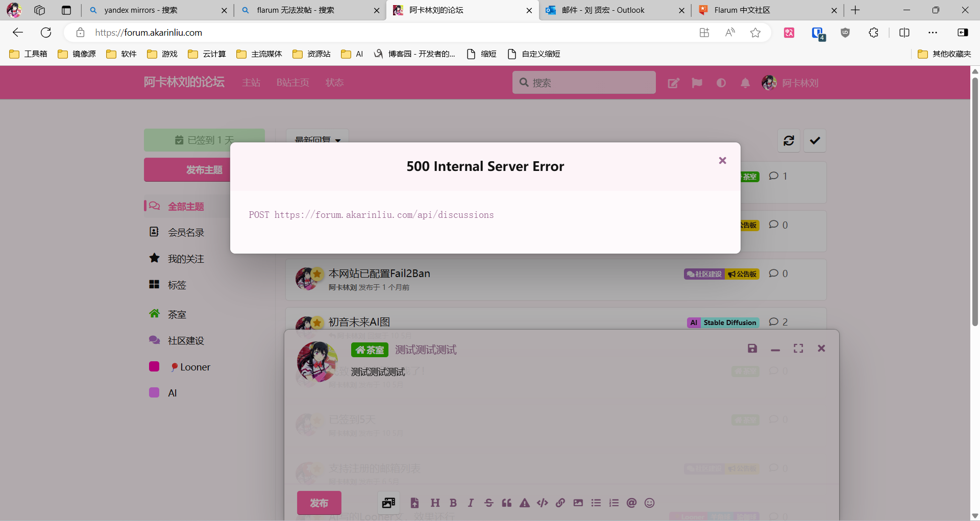
Task: Insert bulleted list in composer
Action: 596,503
